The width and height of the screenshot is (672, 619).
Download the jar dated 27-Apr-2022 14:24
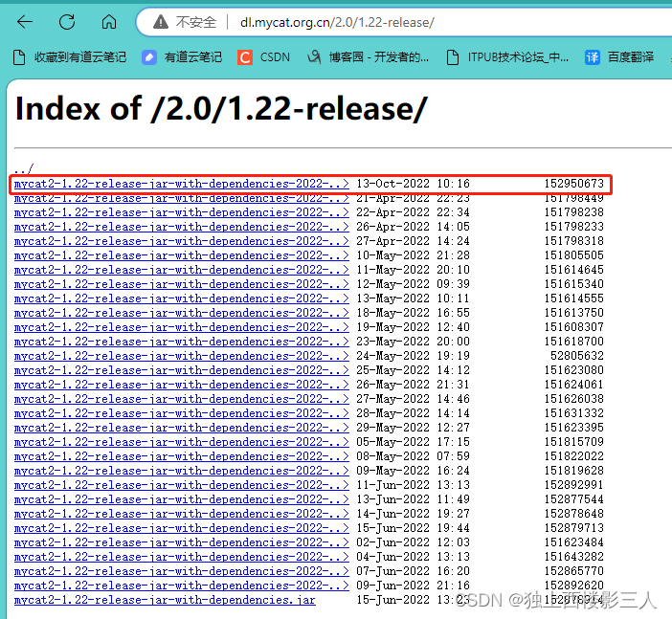coord(181,241)
